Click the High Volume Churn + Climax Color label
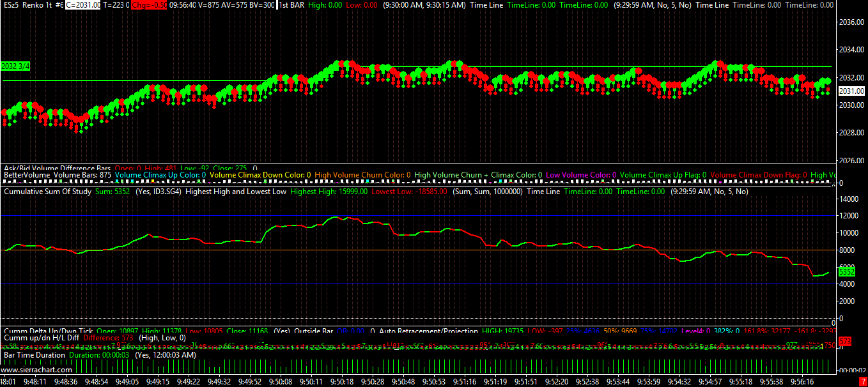The height and width of the screenshot is (387, 868). [478, 174]
